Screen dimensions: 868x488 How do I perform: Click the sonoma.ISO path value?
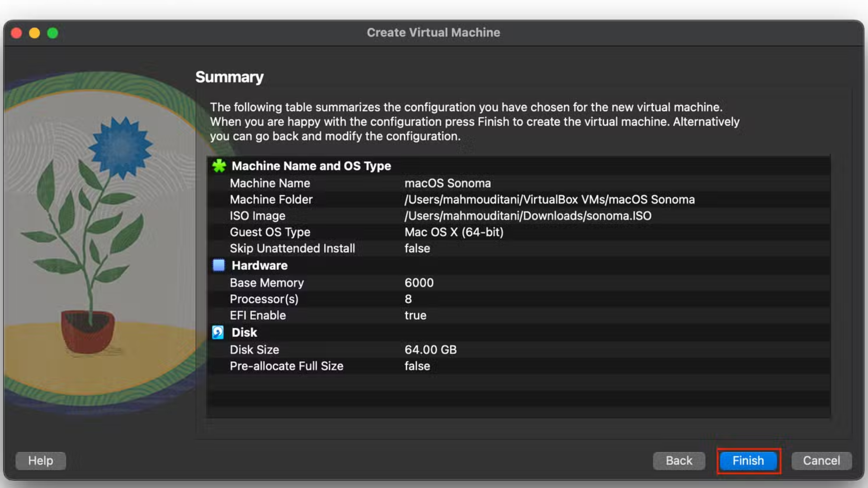528,216
